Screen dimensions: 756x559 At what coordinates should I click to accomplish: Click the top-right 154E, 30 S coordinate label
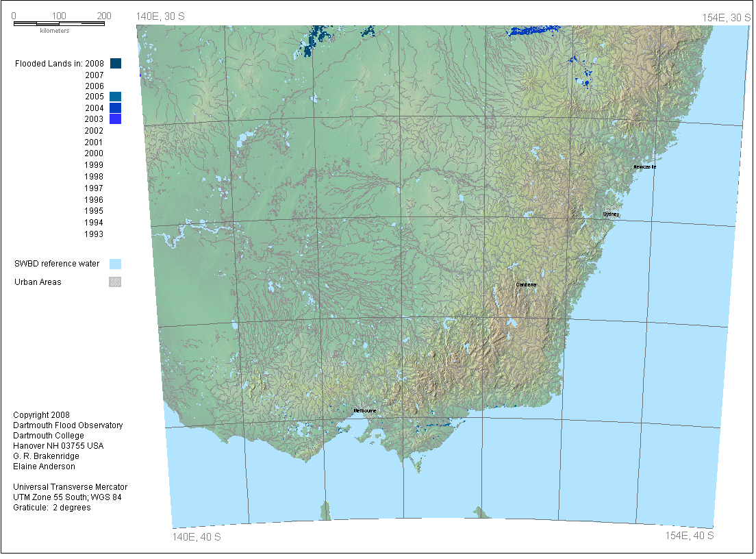click(726, 17)
